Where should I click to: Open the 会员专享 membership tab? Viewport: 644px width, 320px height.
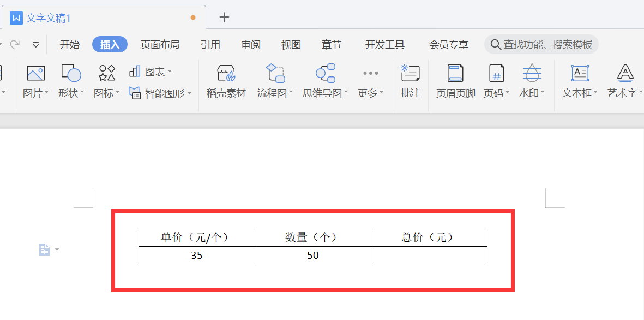[448, 44]
